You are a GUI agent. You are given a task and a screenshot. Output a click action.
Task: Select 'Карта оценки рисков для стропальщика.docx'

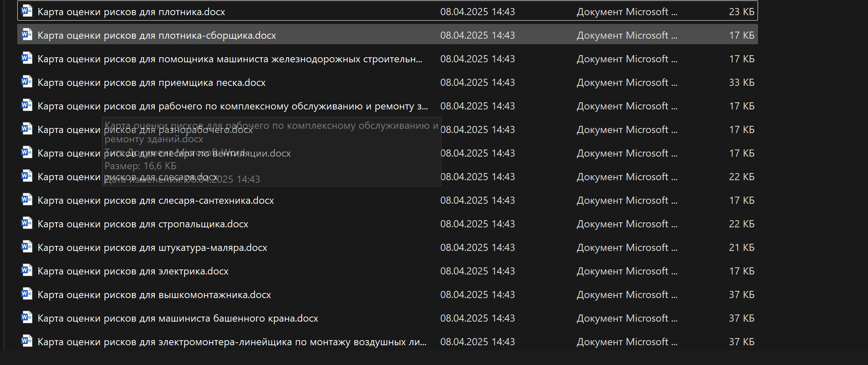[143, 224]
